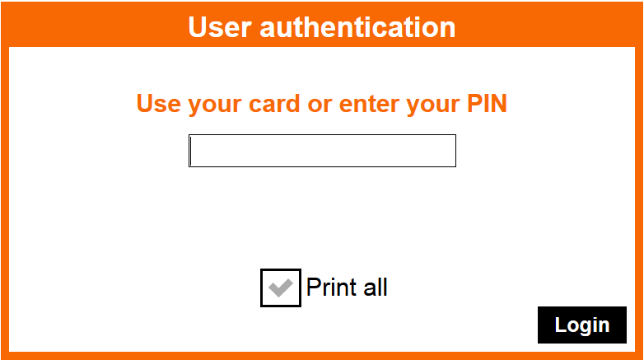Activate the text field below the PIN prompt
Image resolution: width=644 pixels, height=360 pixels.
click(x=322, y=151)
